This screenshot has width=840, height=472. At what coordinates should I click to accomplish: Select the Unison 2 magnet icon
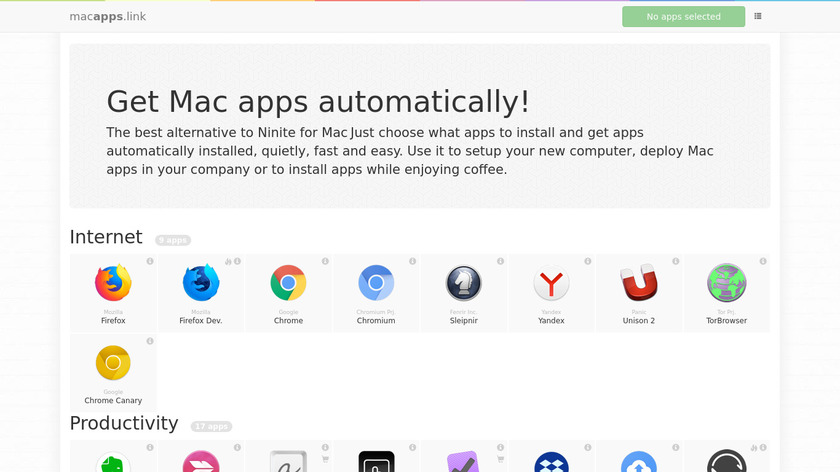click(639, 283)
